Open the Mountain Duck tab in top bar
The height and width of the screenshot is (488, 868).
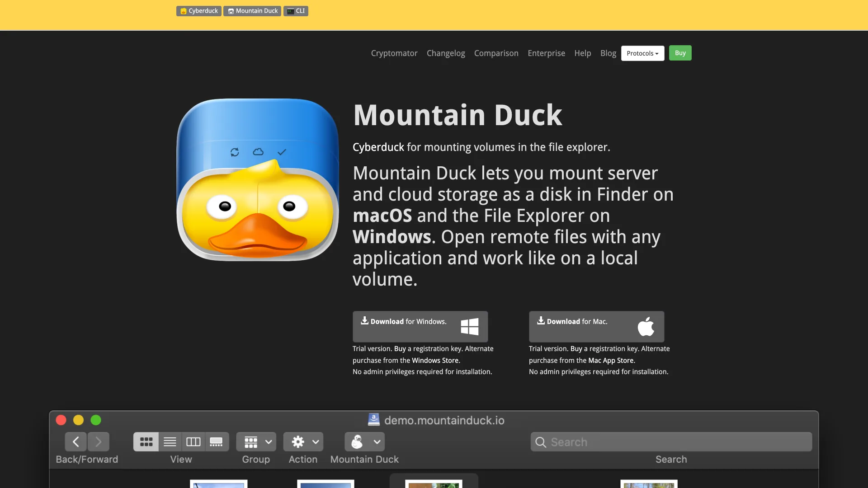coord(252,11)
